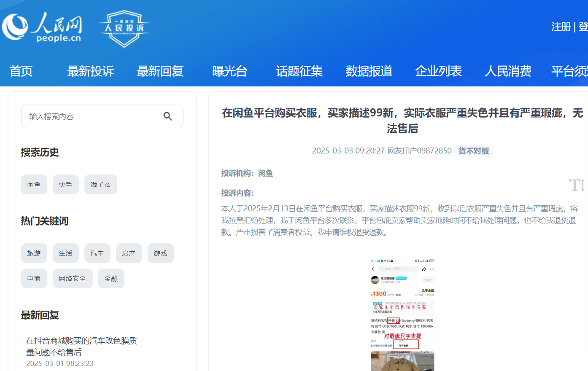Click the post timestamp 2025-03-03 09:20:27
The width and height of the screenshot is (588, 371).
(x=348, y=151)
